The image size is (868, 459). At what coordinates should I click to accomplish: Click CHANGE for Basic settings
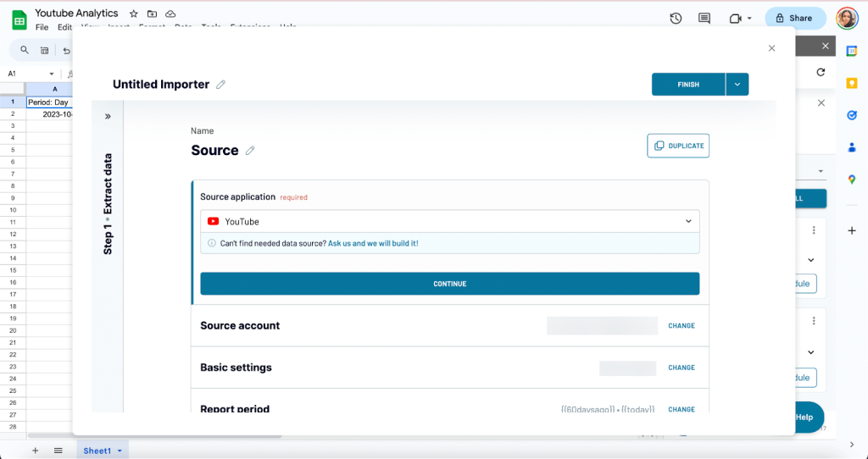(x=682, y=368)
